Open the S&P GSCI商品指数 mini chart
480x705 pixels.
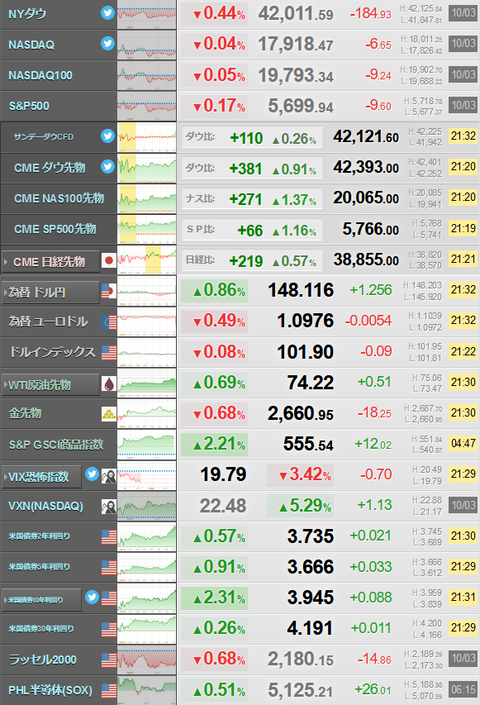tap(147, 445)
